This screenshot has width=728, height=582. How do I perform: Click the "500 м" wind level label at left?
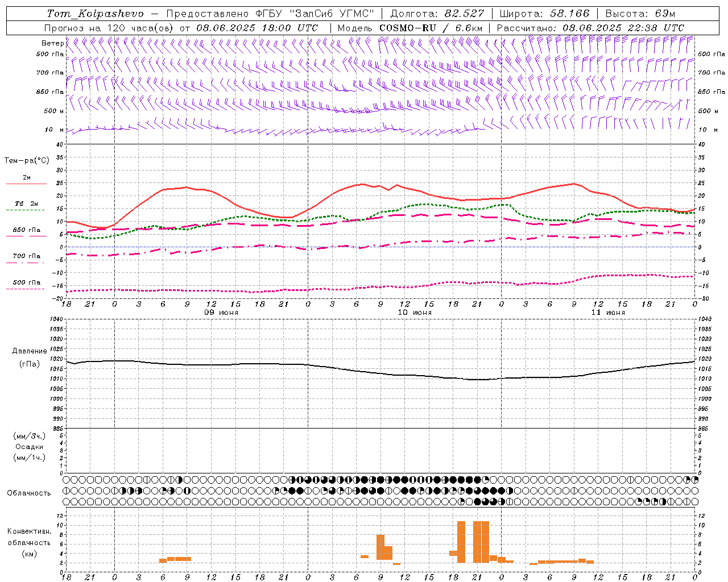coord(54,111)
